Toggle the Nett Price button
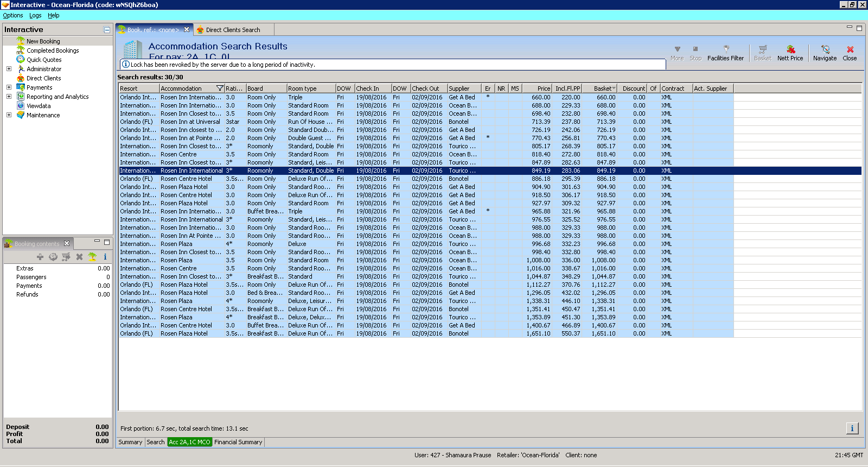868x467 pixels. point(790,53)
